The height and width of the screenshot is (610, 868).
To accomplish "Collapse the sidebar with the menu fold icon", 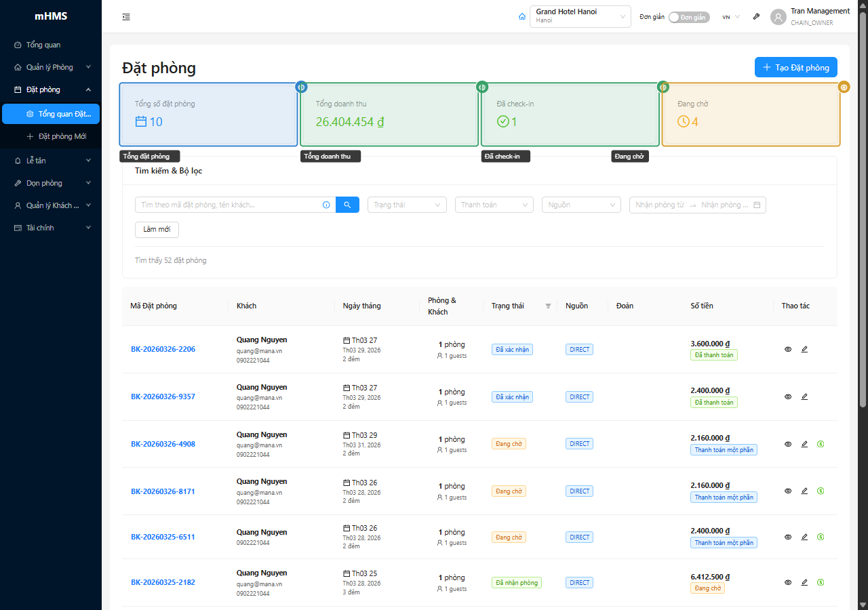I will (x=126, y=17).
